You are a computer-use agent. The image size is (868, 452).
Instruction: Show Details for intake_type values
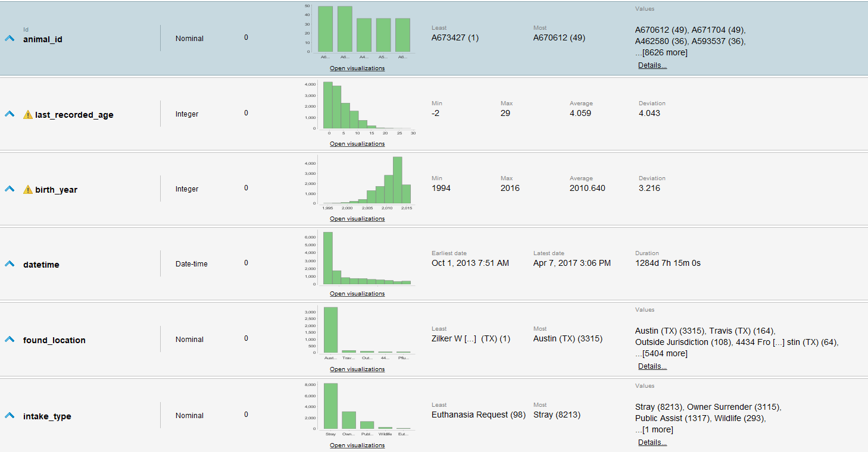[652, 442]
